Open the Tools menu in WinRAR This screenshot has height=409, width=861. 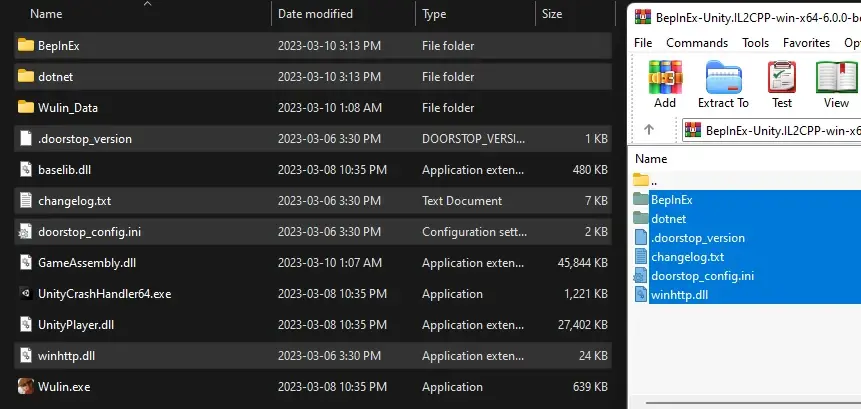coord(755,43)
